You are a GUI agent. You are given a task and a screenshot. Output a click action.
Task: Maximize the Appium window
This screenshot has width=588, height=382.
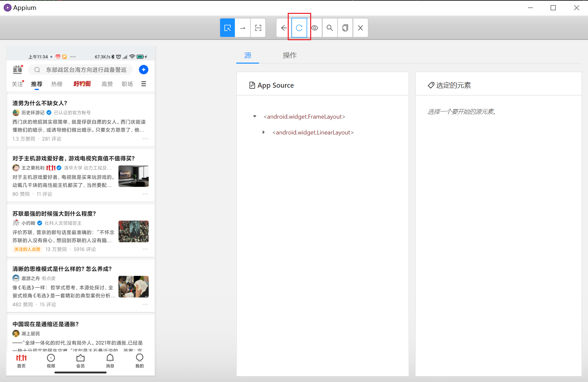[x=553, y=8]
